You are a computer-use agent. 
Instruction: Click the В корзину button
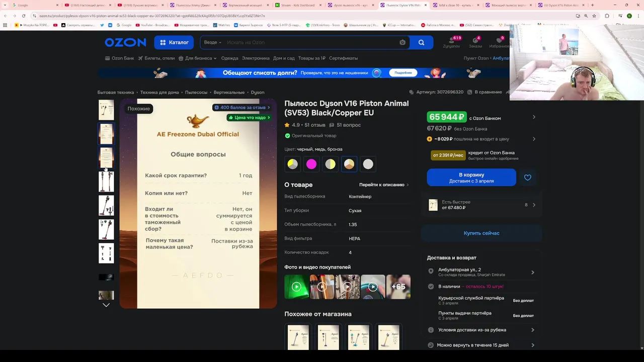pos(471,177)
